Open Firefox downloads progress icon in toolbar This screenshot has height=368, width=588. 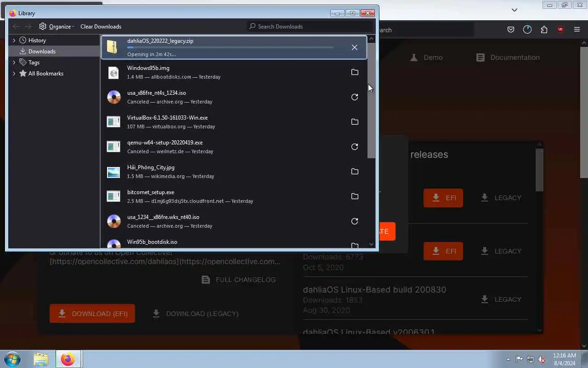pyautogui.click(x=527, y=29)
